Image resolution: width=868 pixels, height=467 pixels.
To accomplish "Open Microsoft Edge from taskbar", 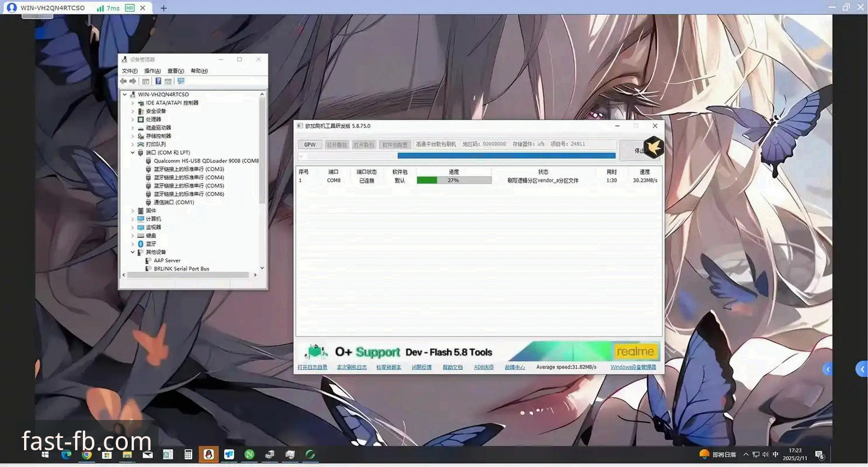I will pos(66,455).
